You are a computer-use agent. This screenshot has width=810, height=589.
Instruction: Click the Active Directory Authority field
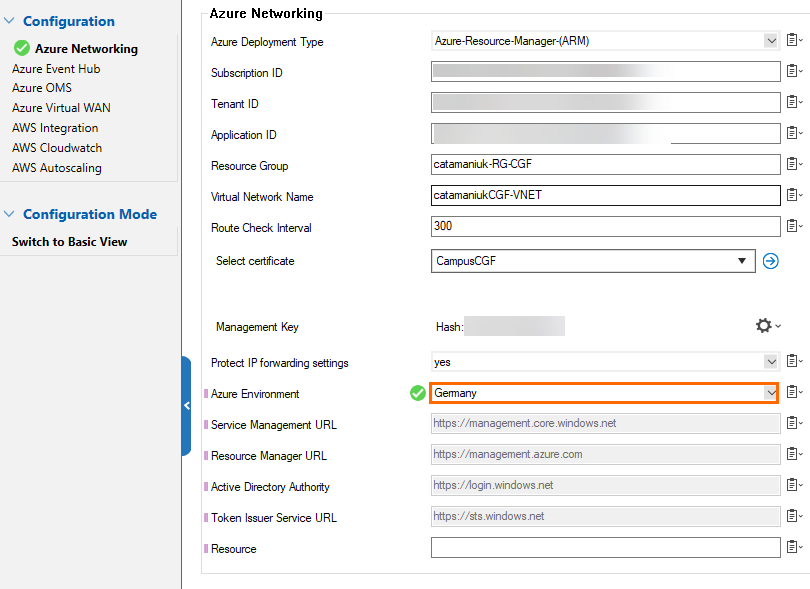tap(605, 485)
